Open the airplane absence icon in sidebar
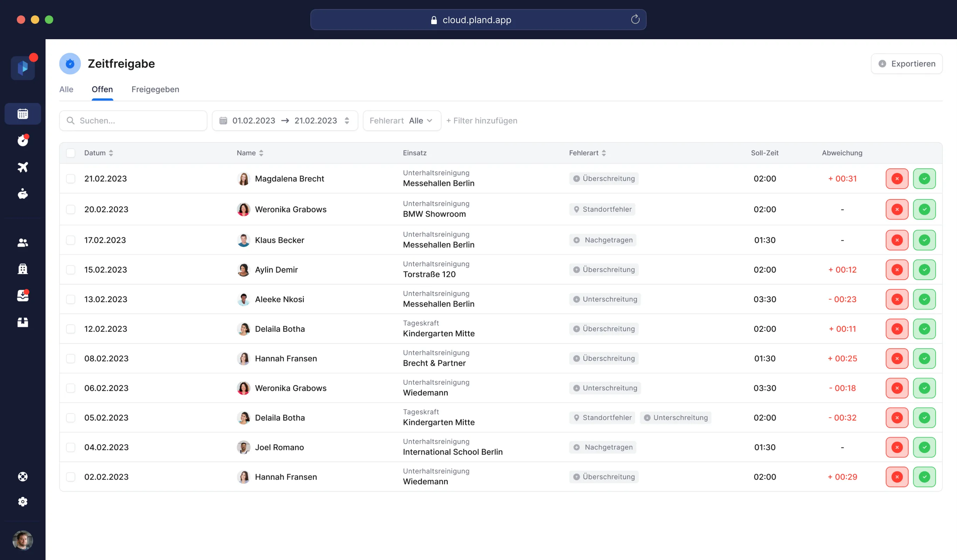This screenshot has width=957, height=560. 23,167
